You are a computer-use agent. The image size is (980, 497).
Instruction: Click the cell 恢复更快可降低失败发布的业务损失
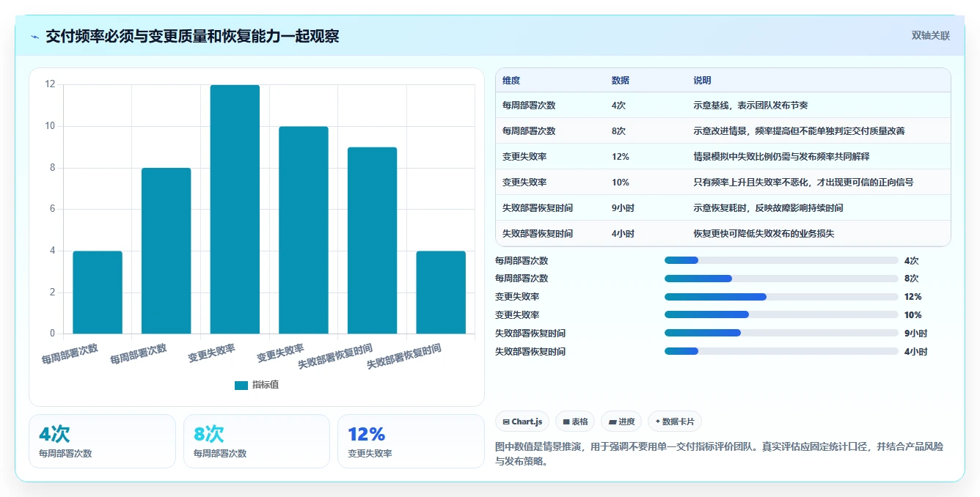764,234
